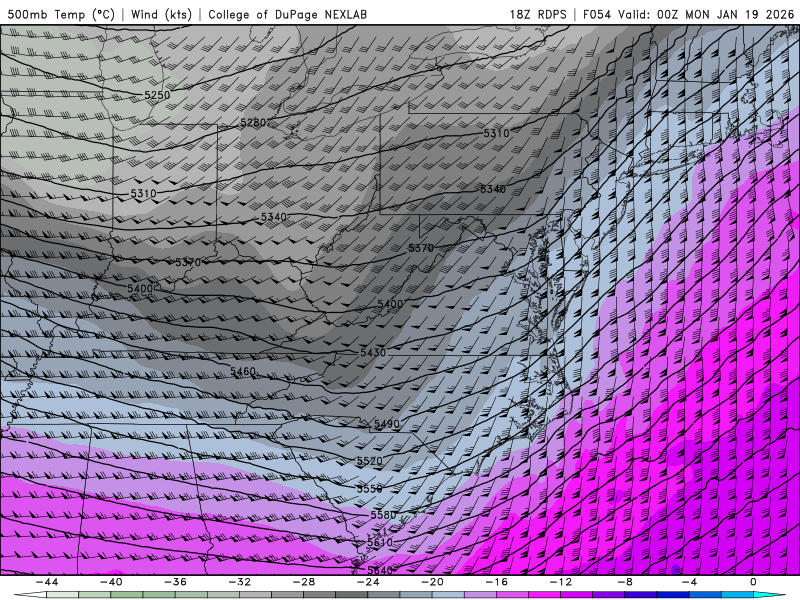This screenshot has height=600, width=800.
Task: Select the "College of DuPage NEXLAB" text
Action: pos(288,14)
